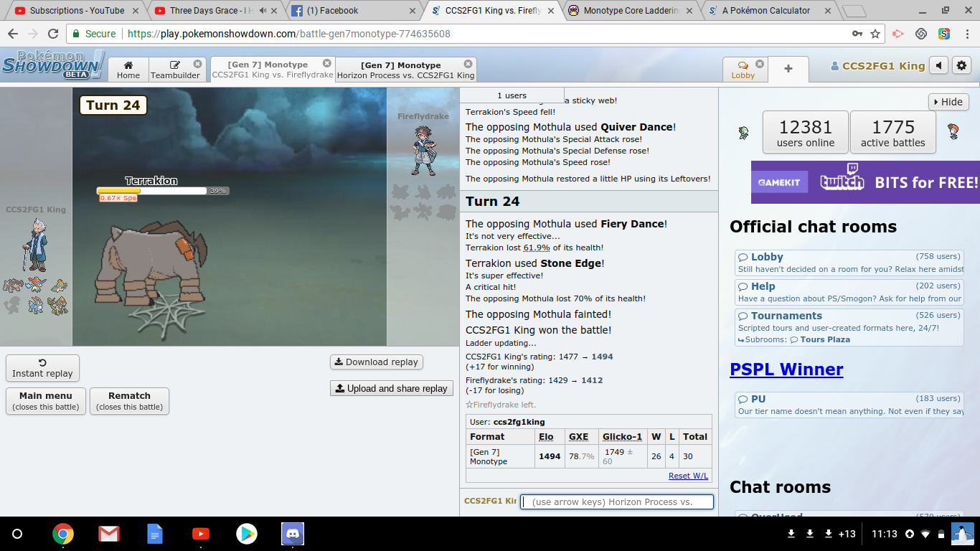Click the active battles counter
This screenshot has height=551, width=980.
pyautogui.click(x=893, y=133)
